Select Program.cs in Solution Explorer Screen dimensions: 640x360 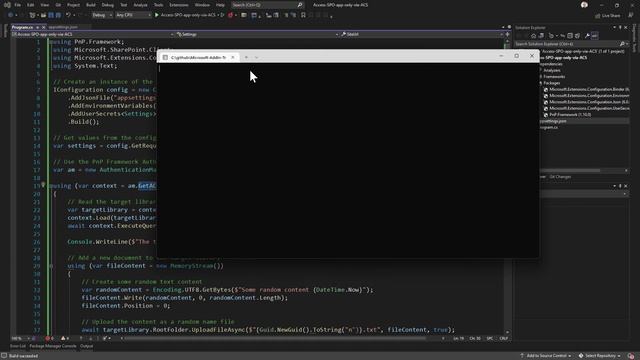click(549, 127)
